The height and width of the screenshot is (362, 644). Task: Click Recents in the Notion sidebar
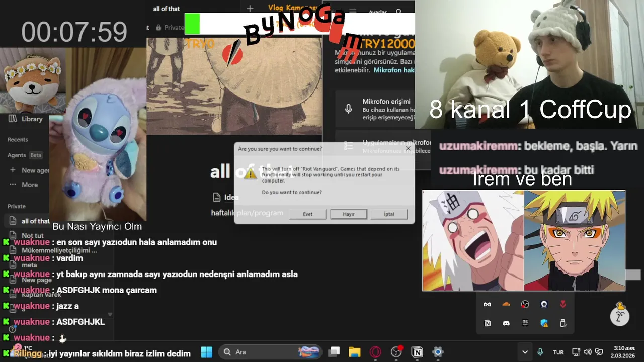click(18, 139)
